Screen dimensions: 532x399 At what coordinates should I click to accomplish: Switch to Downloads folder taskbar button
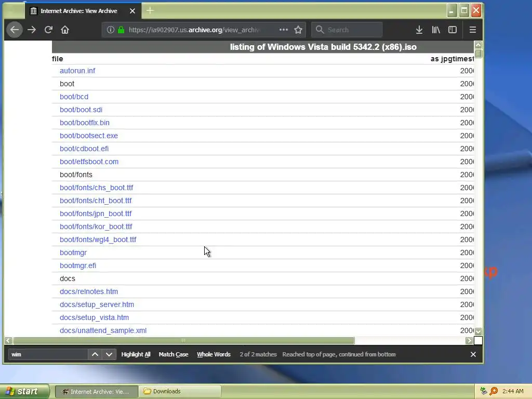[x=180, y=392]
